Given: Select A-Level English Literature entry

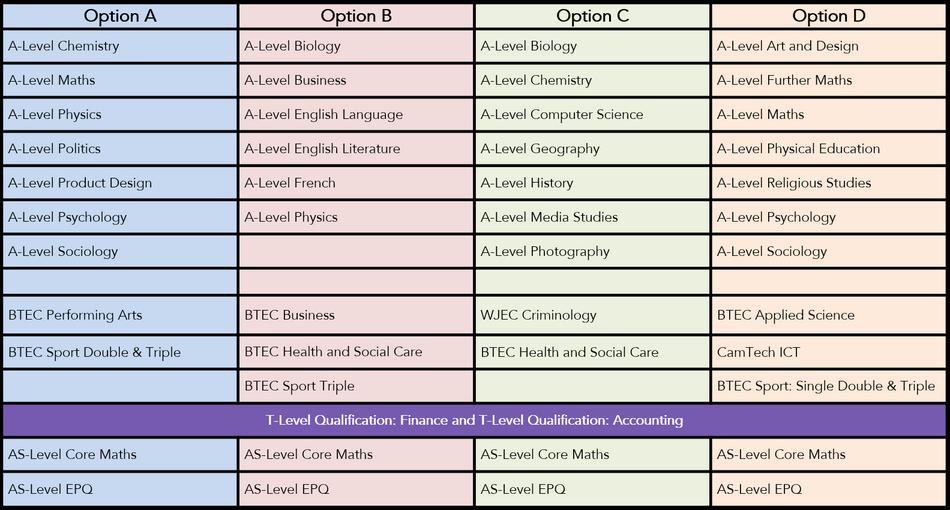Looking at the screenshot, I should pos(322,149).
